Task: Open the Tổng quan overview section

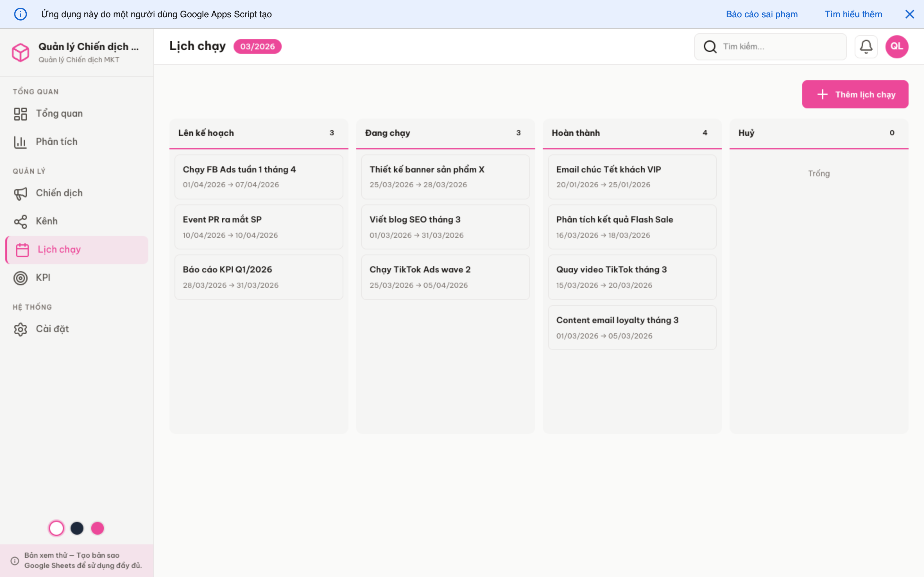Action: [x=59, y=113]
